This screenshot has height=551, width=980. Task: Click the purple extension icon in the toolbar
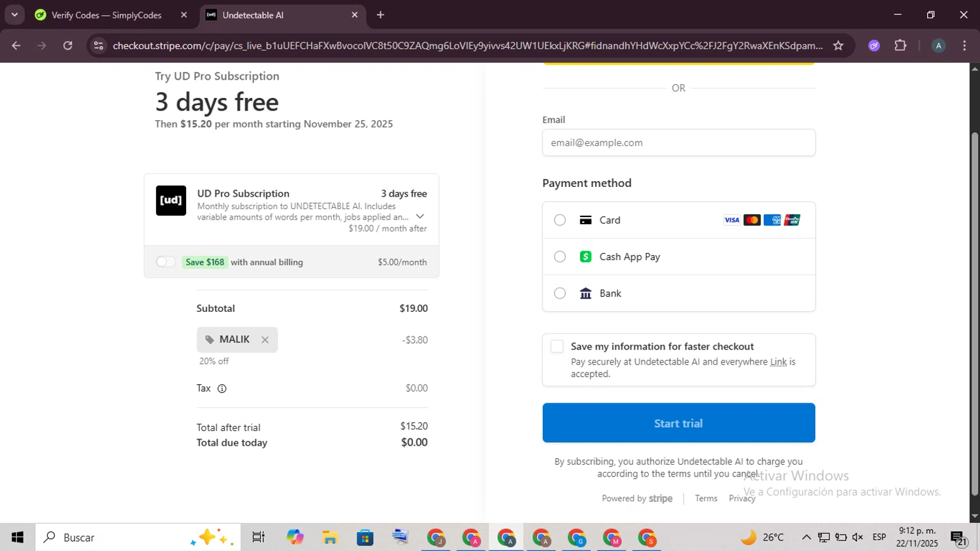point(874,46)
